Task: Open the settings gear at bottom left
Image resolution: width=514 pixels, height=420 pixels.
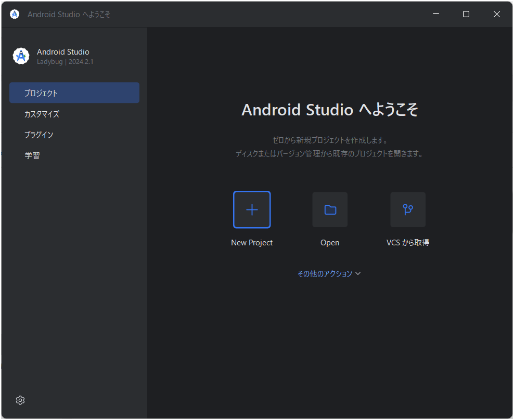Action: 20,400
